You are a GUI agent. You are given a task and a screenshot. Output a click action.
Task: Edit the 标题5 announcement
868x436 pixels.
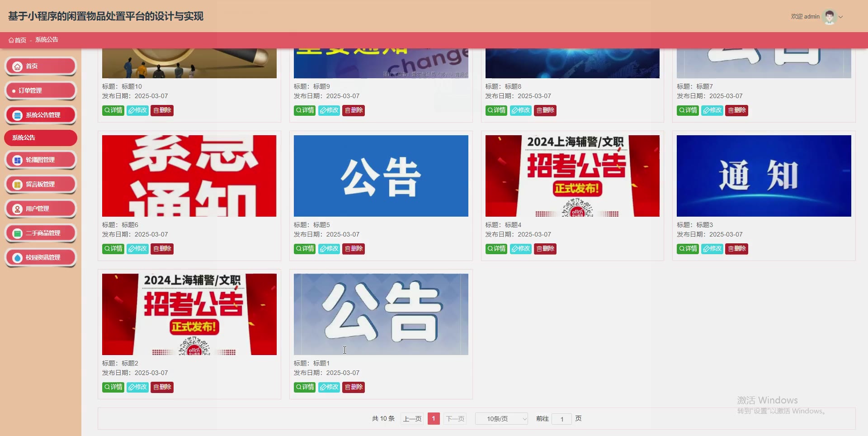click(329, 249)
